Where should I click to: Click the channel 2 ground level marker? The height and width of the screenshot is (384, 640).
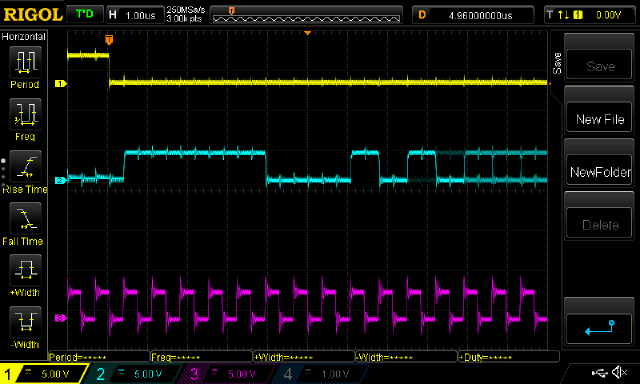[x=60, y=180]
